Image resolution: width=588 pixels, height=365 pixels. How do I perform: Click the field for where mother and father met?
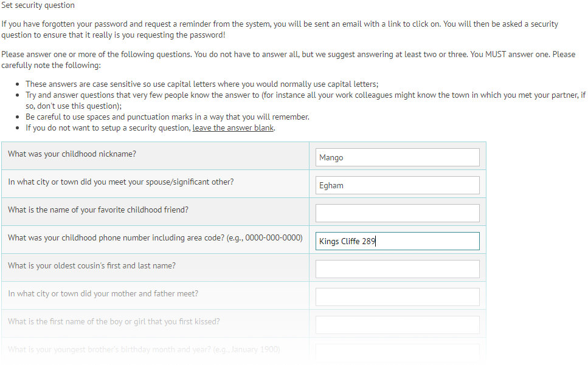396,296
